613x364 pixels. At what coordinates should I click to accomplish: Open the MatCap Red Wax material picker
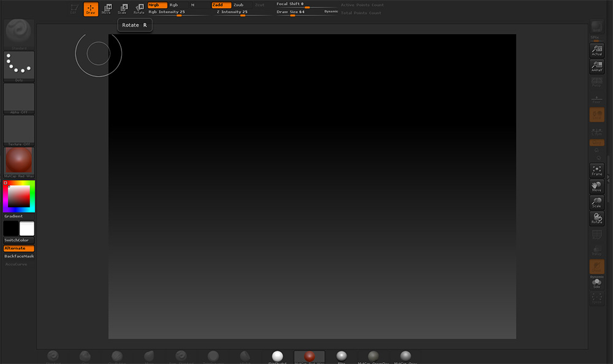click(19, 162)
